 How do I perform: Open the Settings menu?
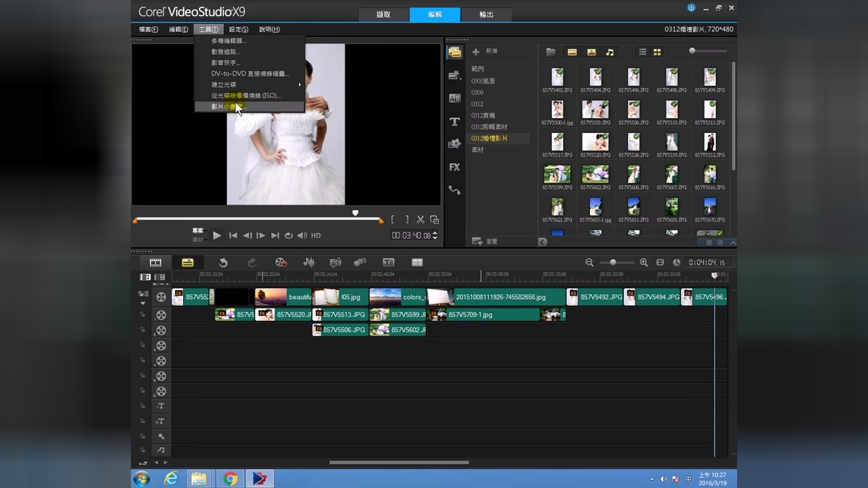tap(239, 29)
